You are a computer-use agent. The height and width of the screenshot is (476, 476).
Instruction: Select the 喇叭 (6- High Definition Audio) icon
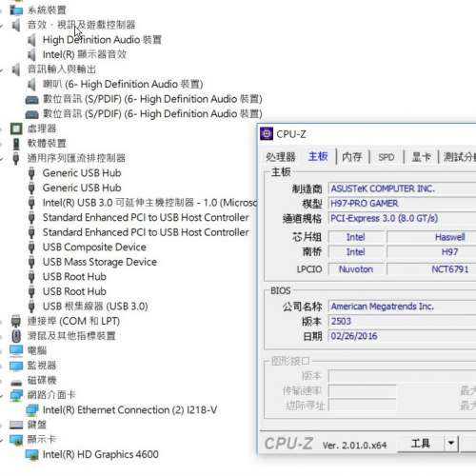(x=31, y=85)
